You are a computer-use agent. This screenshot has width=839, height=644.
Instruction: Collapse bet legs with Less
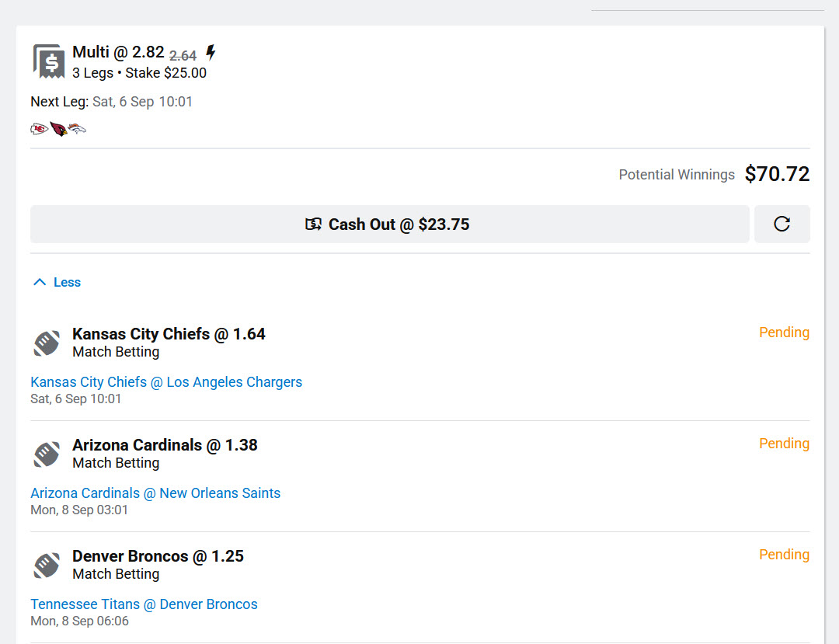[57, 282]
